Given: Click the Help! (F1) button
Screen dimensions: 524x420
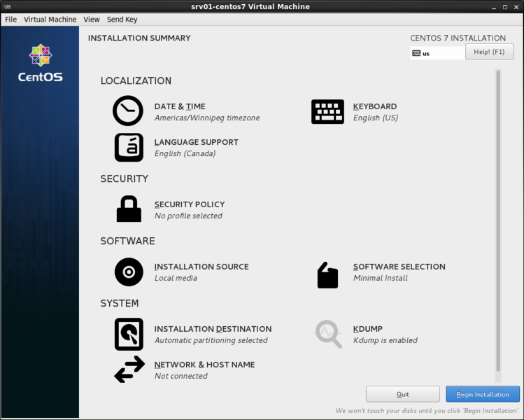Looking at the screenshot, I should coord(489,52).
